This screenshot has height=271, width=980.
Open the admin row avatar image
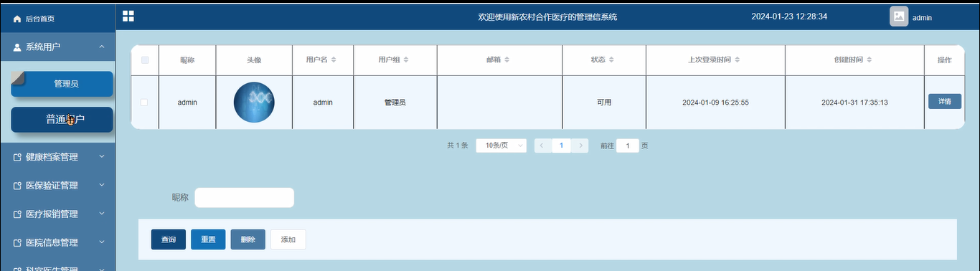(254, 102)
